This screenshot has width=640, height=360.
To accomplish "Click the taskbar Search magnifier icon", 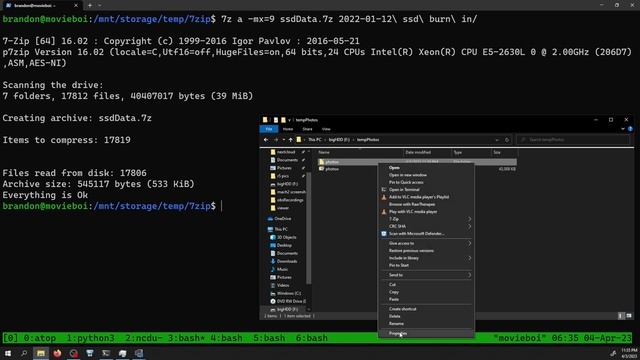I will coord(24,353).
